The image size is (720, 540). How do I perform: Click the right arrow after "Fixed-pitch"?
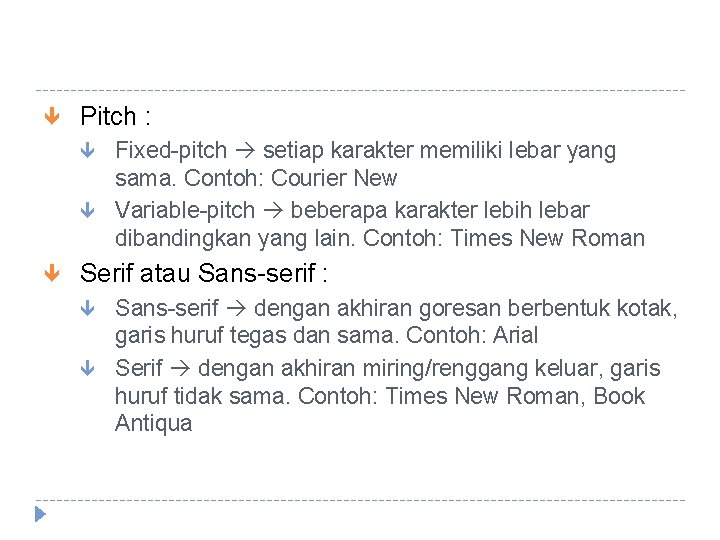(245, 152)
